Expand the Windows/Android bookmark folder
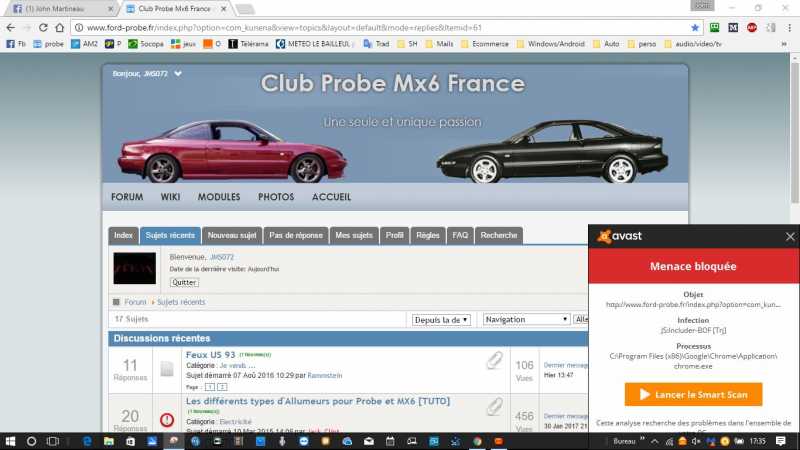The image size is (800, 450). coord(551,44)
